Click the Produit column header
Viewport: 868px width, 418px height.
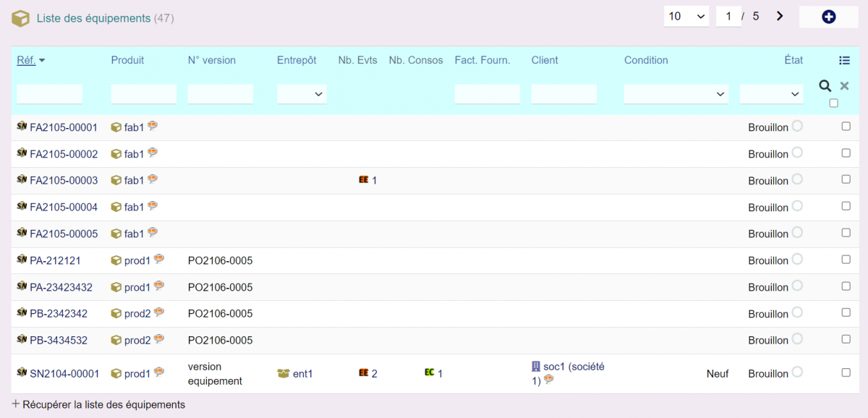(127, 60)
